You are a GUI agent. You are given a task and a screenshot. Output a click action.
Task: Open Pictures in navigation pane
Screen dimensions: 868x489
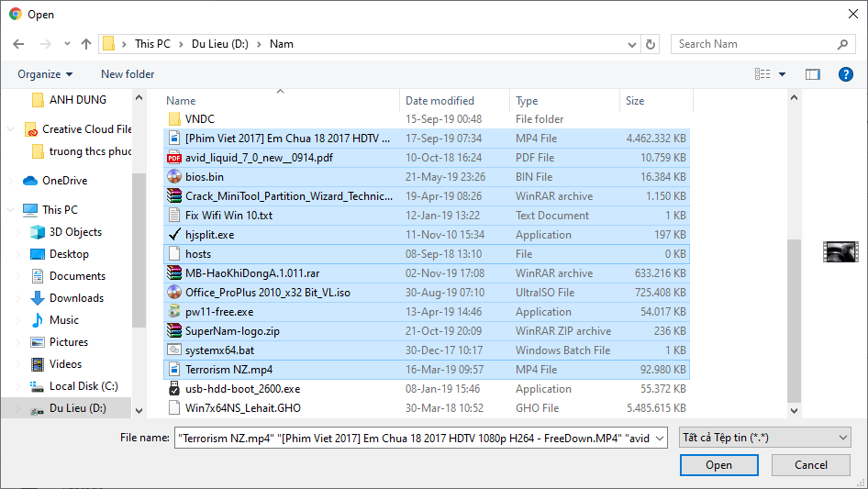click(68, 342)
